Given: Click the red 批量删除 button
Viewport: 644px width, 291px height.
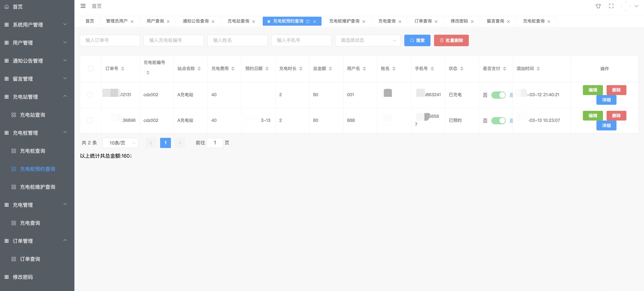Looking at the screenshot, I should (x=451, y=40).
